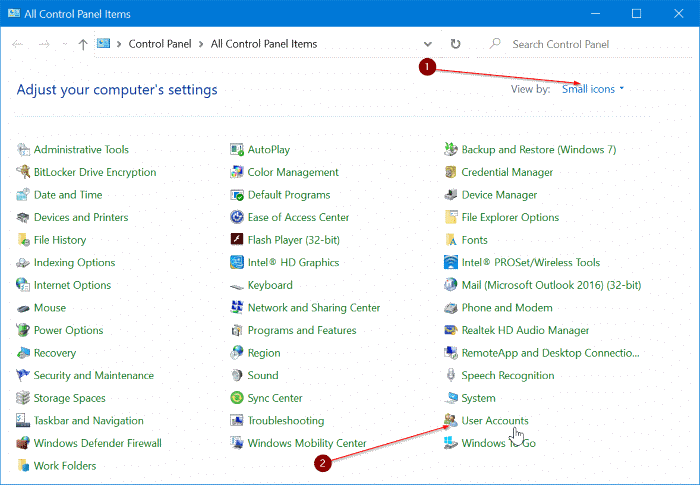700x485 pixels.
Task: Open File Explorer Options link
Action: (x=510, y=217)
